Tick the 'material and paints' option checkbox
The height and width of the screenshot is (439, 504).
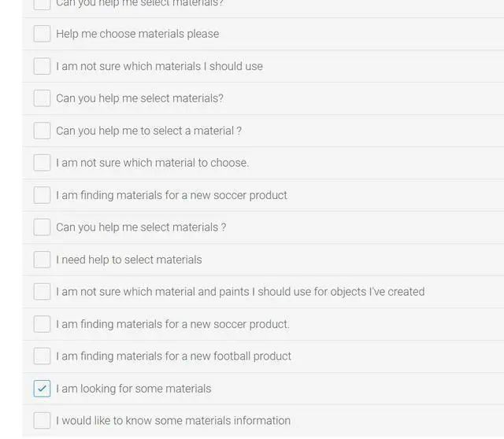[42, 292]
